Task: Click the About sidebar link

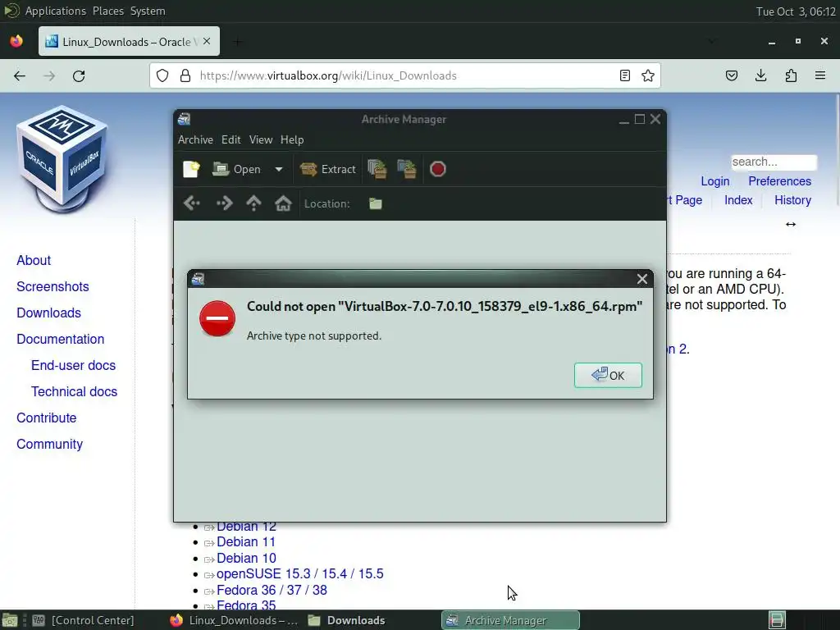Action: [x=34, y=260]
